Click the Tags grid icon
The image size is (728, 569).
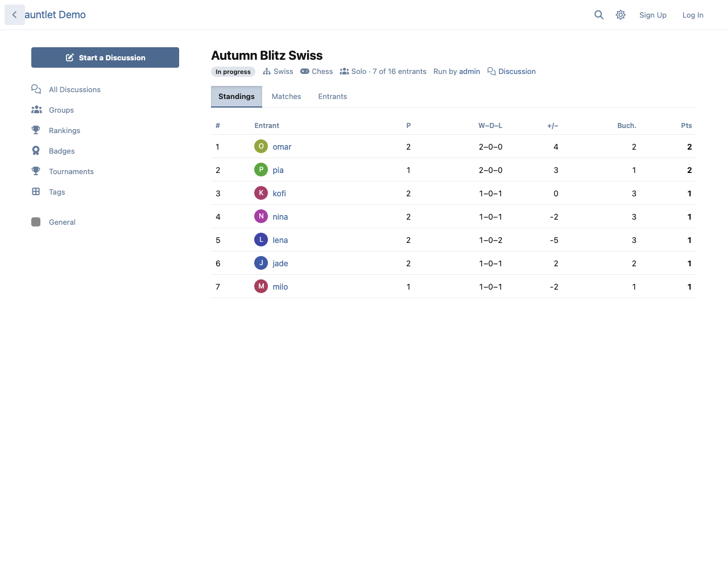[36, 192]
